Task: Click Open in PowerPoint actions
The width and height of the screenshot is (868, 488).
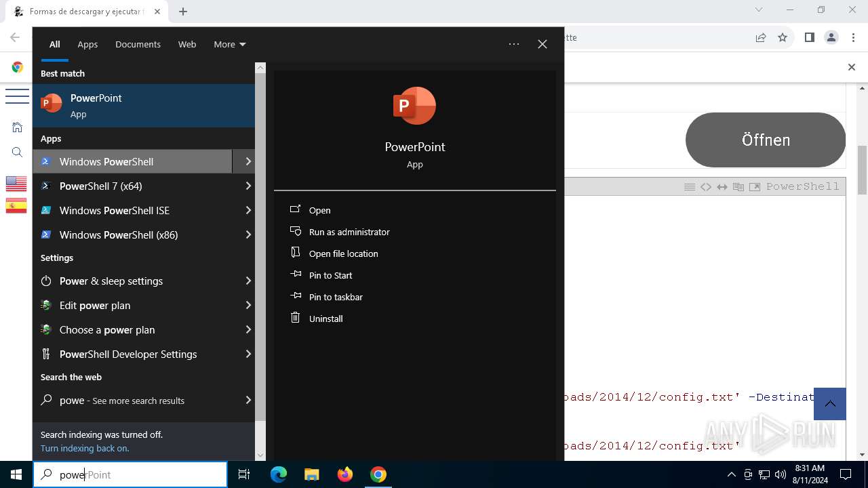Action: 319,210
